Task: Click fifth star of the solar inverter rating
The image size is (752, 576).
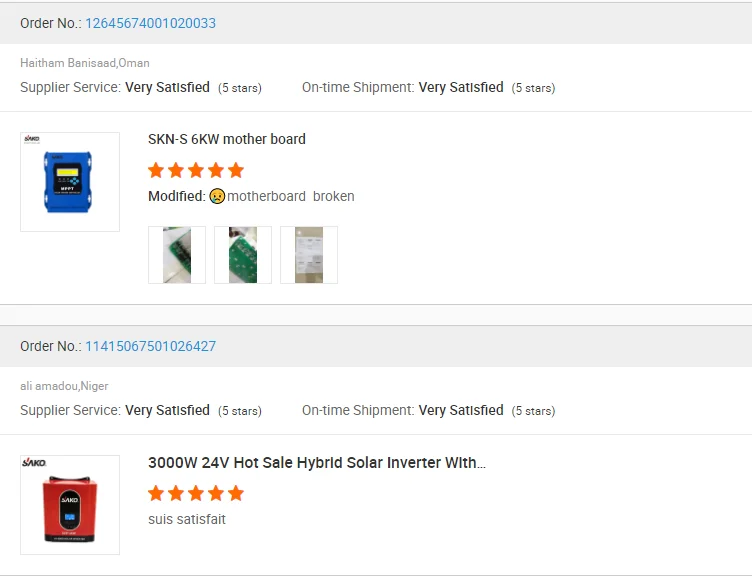Action: pyautogui.click(x=236, y=493)
